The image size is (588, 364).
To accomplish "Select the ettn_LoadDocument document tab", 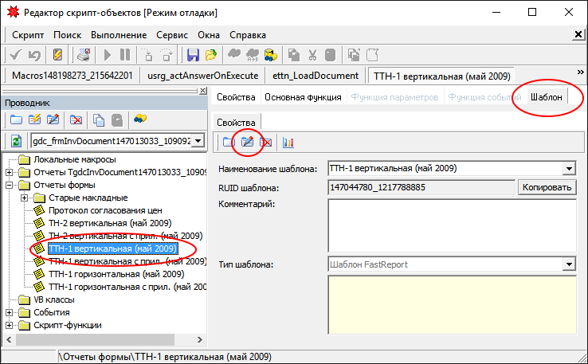I will pos(314,76).
